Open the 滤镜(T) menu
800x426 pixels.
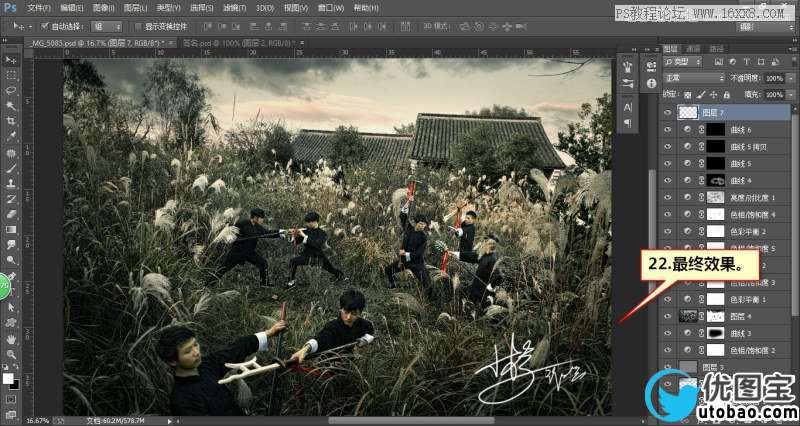235,8
